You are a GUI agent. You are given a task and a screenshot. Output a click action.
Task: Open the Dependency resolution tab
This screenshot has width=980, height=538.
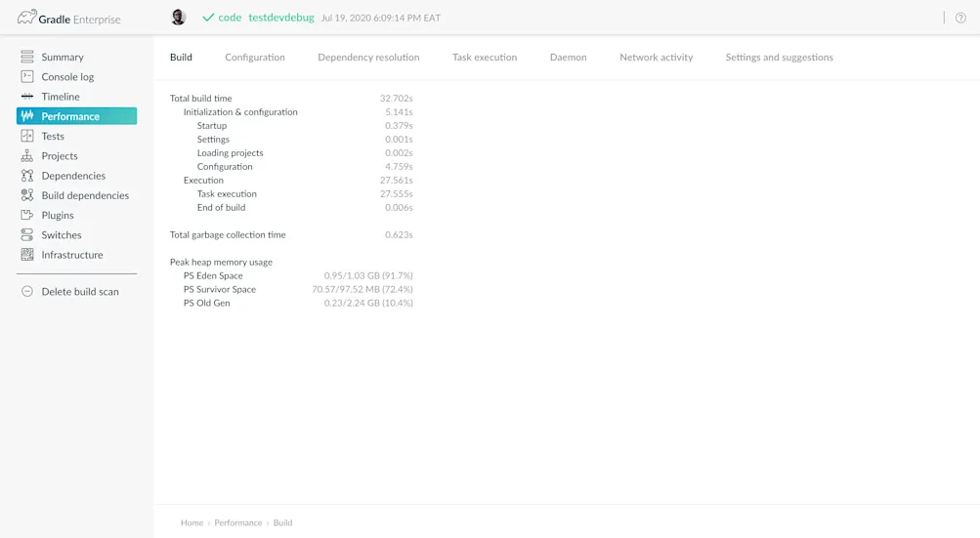pyautogui.click(x=368, y=57)
